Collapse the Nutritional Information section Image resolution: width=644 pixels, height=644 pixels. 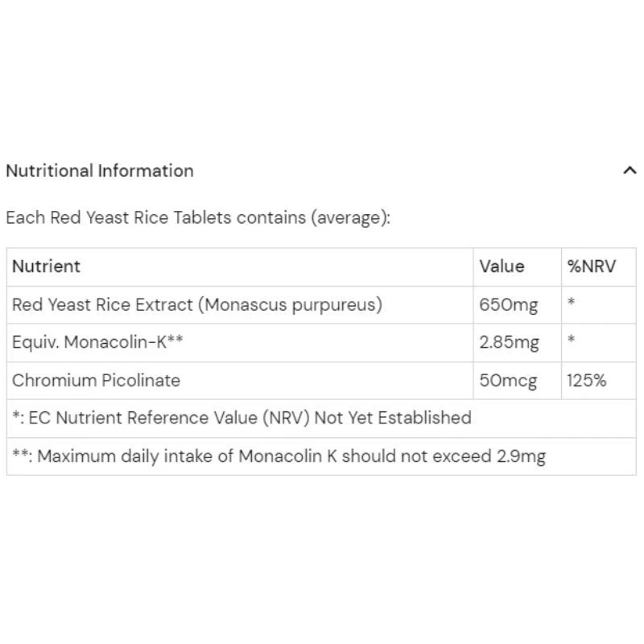tap(630, 170)
